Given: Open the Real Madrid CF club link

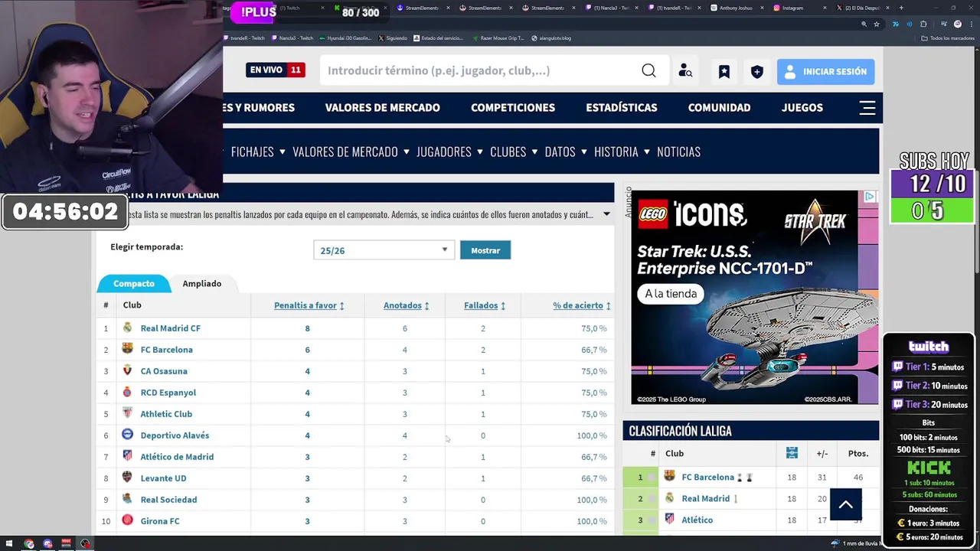Looking at the screenshot, I should coord(170,328).
